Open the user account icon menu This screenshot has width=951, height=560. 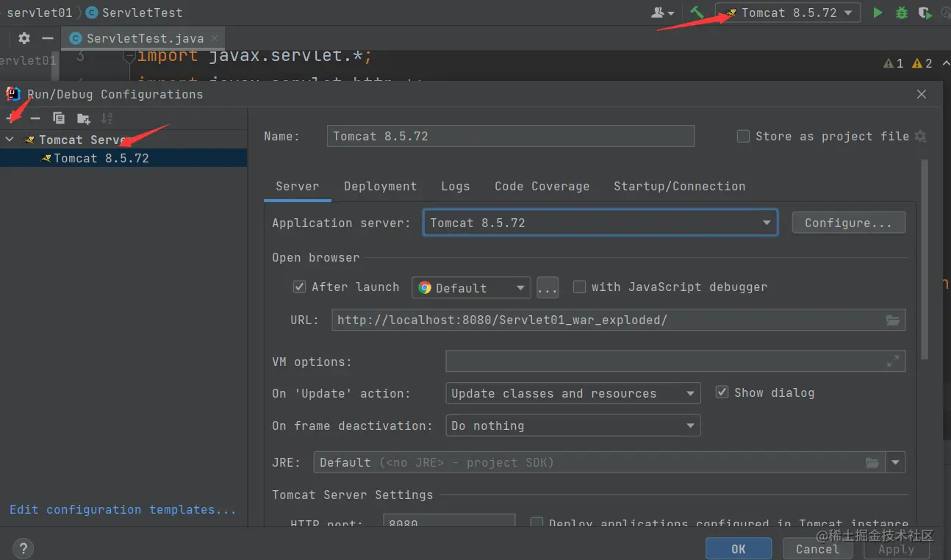click(x=662, y=12)
